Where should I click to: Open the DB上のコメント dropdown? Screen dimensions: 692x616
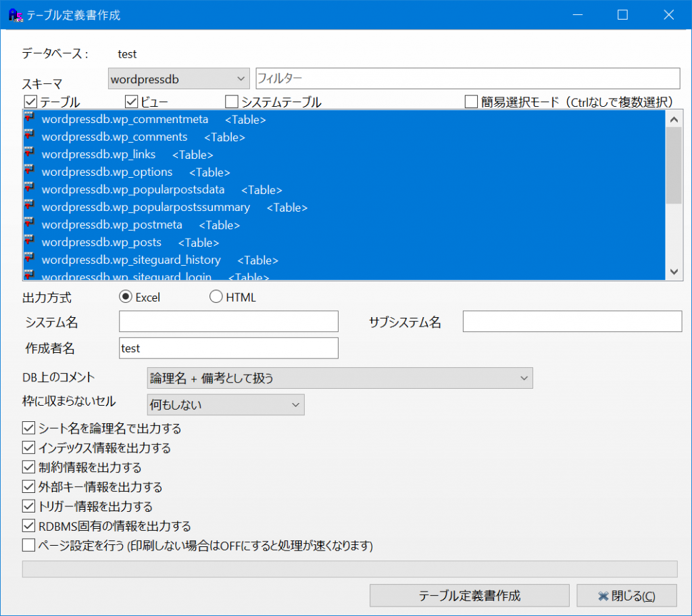click(x=340, y=378)
